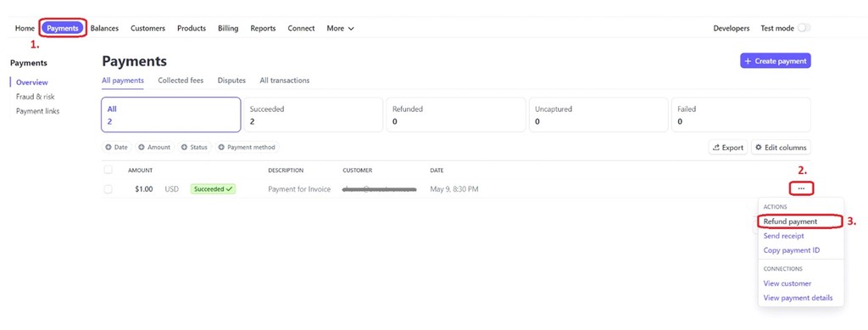Go to Customers in top navigation
Image resolution: width=868 pixels, height=330 pixels.
pos(147,28)
